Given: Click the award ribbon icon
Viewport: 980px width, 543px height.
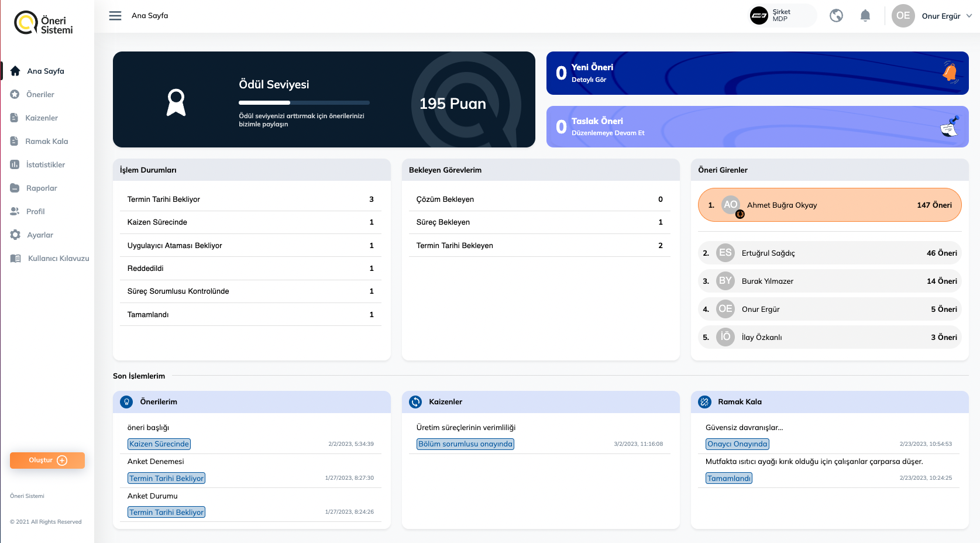Looking at the screenshot, I should [176, 102].
